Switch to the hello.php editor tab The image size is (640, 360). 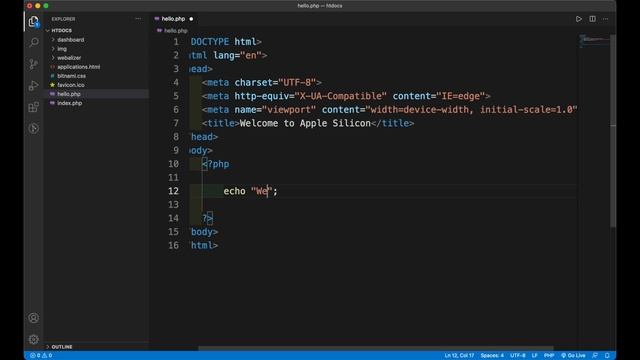click(x=173, y=19)
